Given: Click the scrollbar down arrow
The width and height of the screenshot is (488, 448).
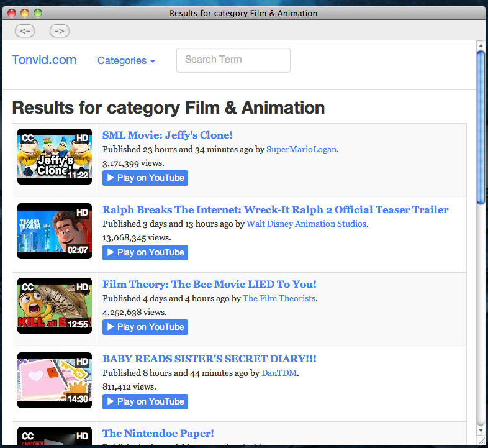Looking at the screenshot, I should coord(481,430).
